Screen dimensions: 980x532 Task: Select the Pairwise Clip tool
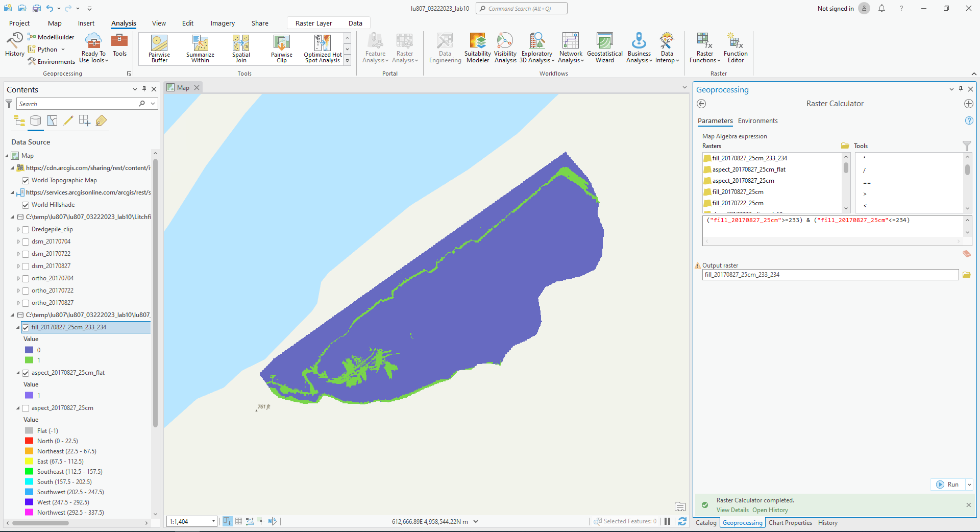pos(282,49)
